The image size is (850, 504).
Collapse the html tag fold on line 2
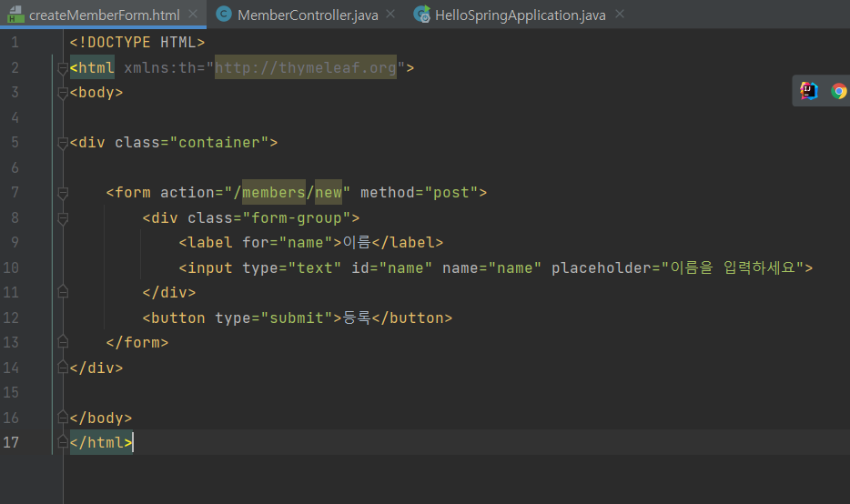click(x=63, y=68)
